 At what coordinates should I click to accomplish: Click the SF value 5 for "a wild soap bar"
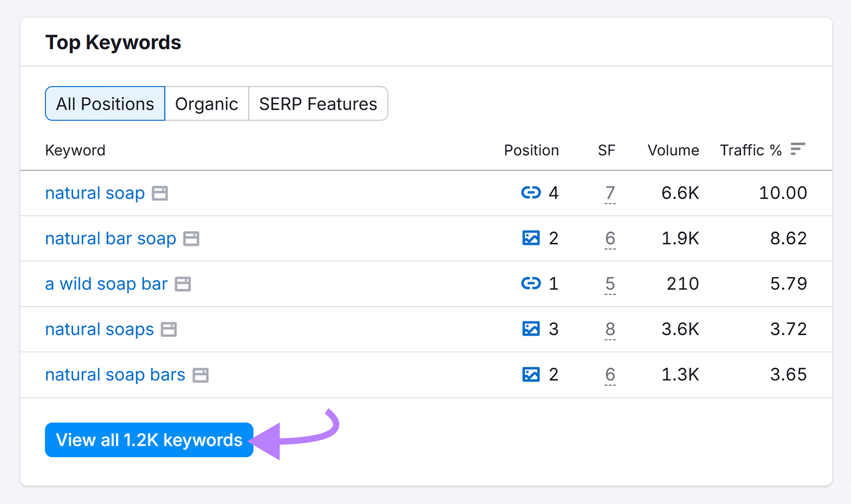point(610,284)
